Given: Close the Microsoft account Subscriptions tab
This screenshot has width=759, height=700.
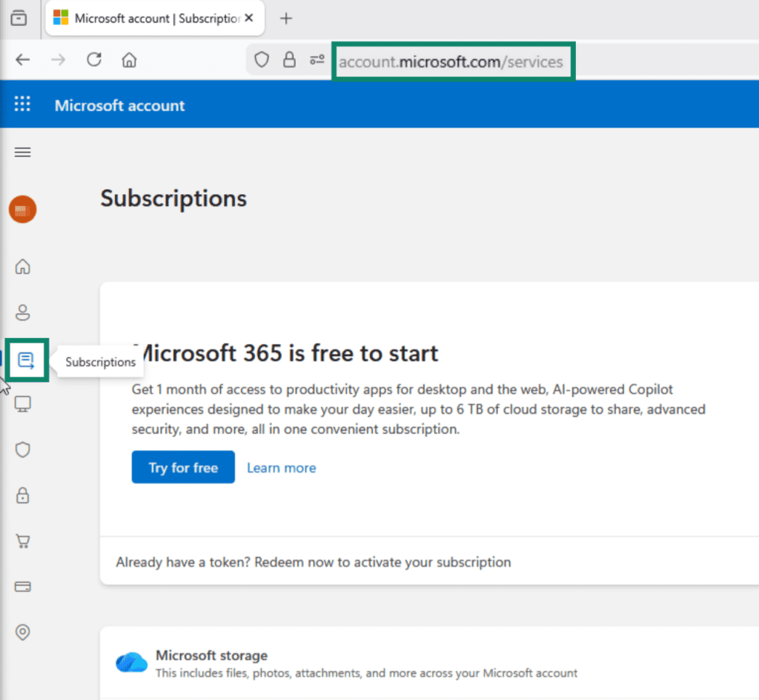Looking at the screenshot, I should (x=249, y=18).
